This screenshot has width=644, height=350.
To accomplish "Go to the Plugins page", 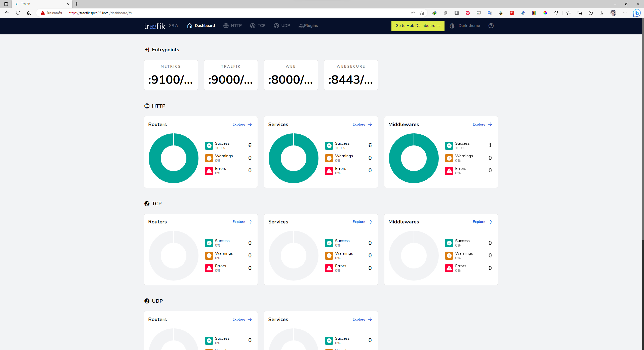I will pyautogui.click(x=308, y=26).
